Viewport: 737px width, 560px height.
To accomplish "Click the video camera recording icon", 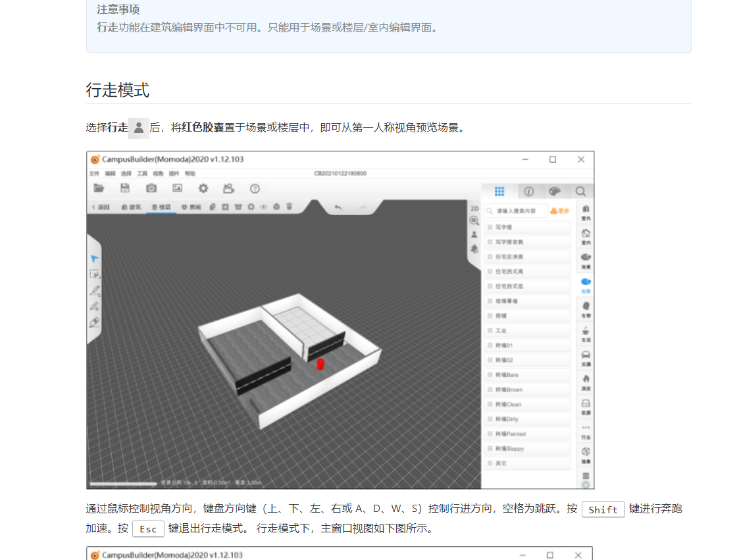I will coord(228,189).
